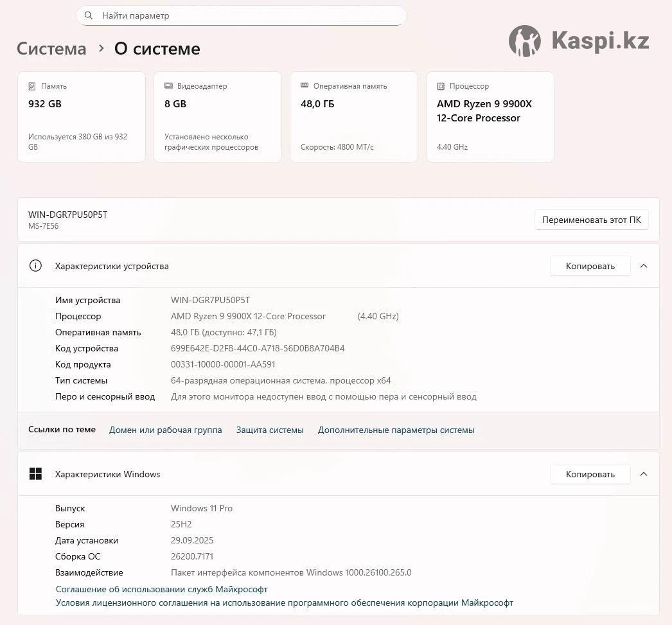Viewport: 672px width, 625px height.
Task: Open Домен или рабочая группа link
Action: pyautogui.click(x=165, y=430)
